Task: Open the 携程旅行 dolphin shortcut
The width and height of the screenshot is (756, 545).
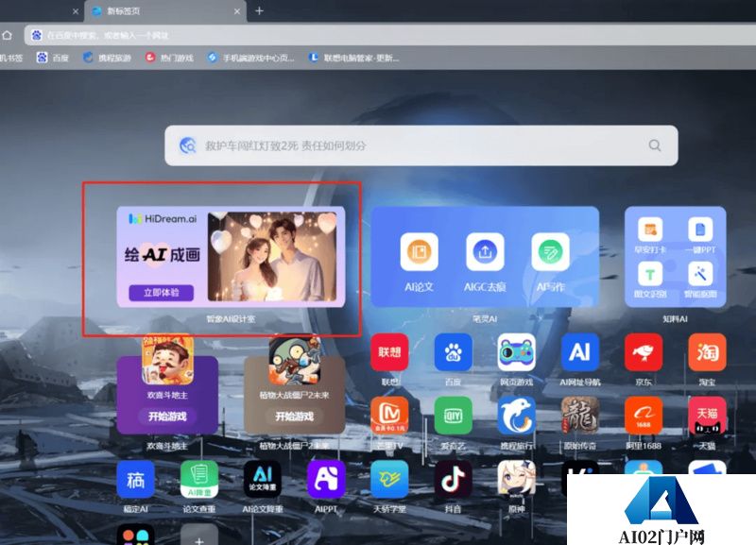Action: 516,416
